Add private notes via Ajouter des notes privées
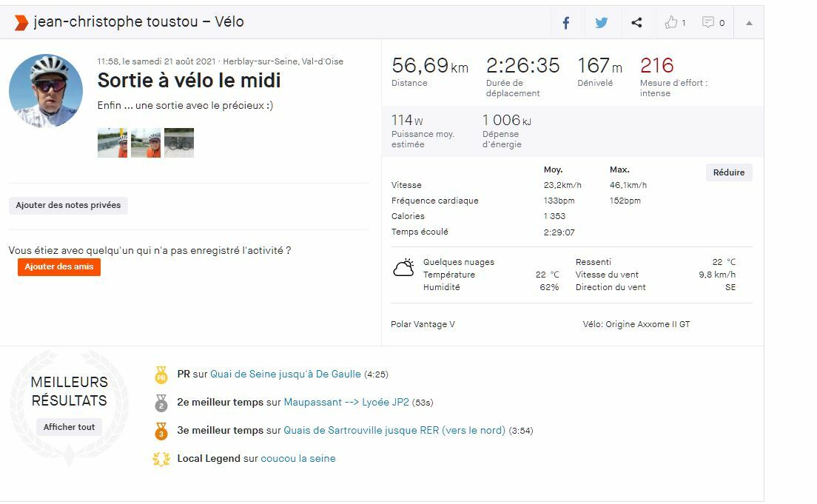Image resolution: width=817 pixels, height=504 pixels. (68, 206)
